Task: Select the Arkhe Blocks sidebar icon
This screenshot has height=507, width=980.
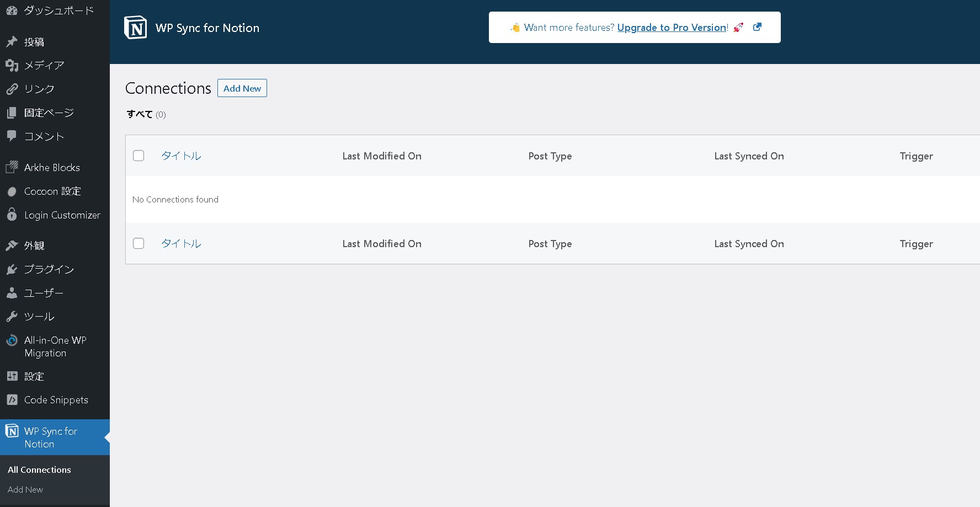Action: [x=11, y=167]
